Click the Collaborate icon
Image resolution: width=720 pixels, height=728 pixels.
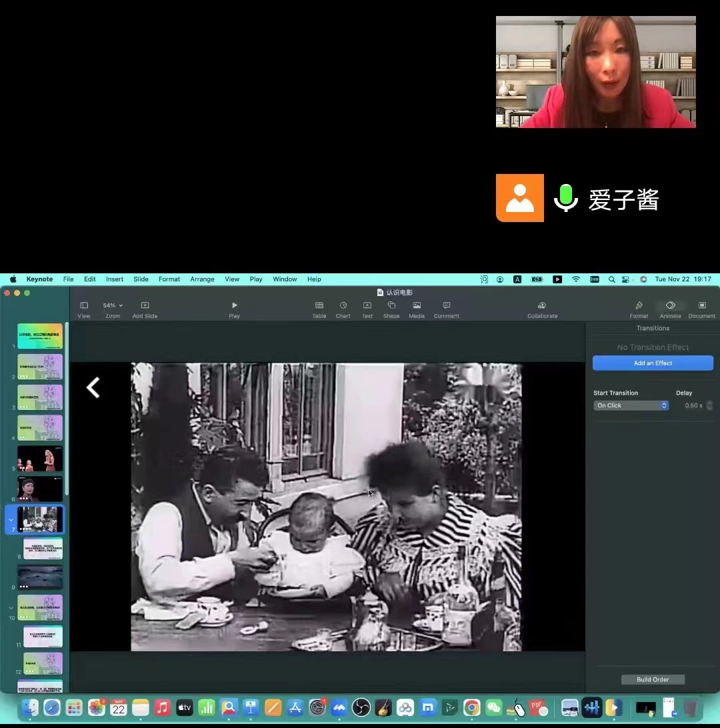(542, 306)
